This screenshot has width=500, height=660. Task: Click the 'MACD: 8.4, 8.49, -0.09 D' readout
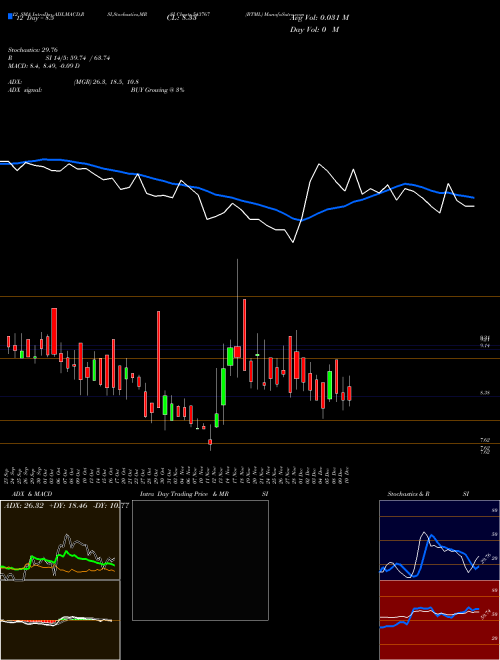(44, 66)
